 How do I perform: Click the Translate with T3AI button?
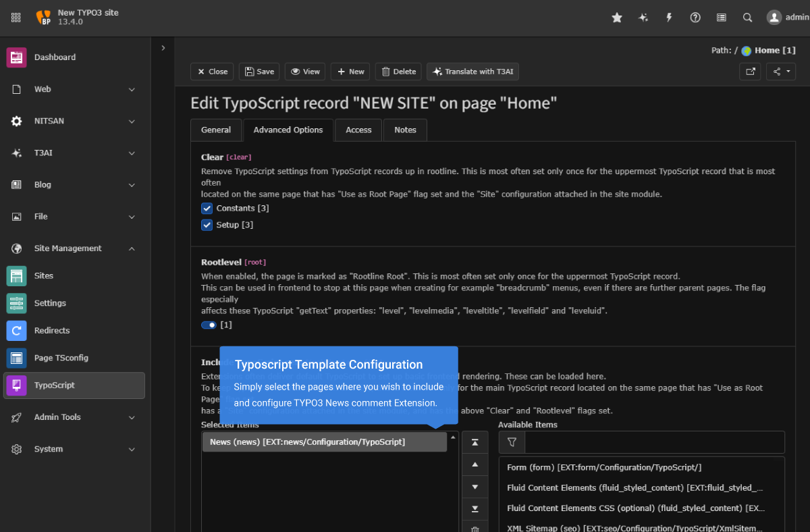[473, 71]
